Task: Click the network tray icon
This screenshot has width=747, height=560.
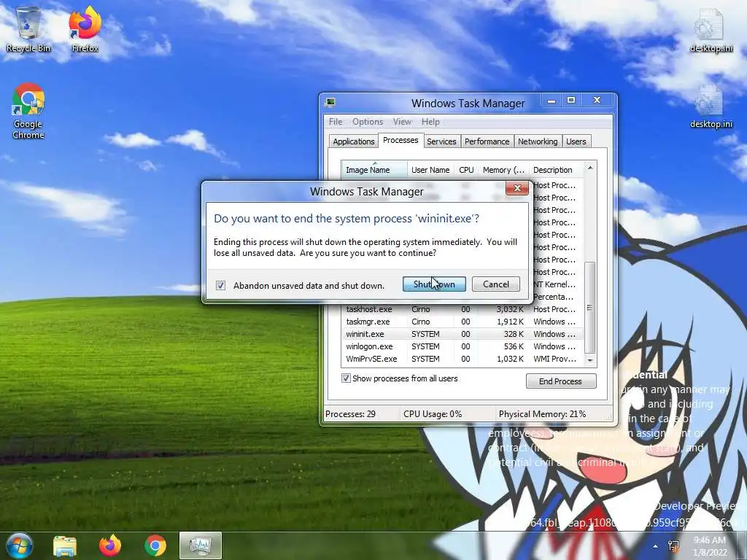Action: (673, 546)
